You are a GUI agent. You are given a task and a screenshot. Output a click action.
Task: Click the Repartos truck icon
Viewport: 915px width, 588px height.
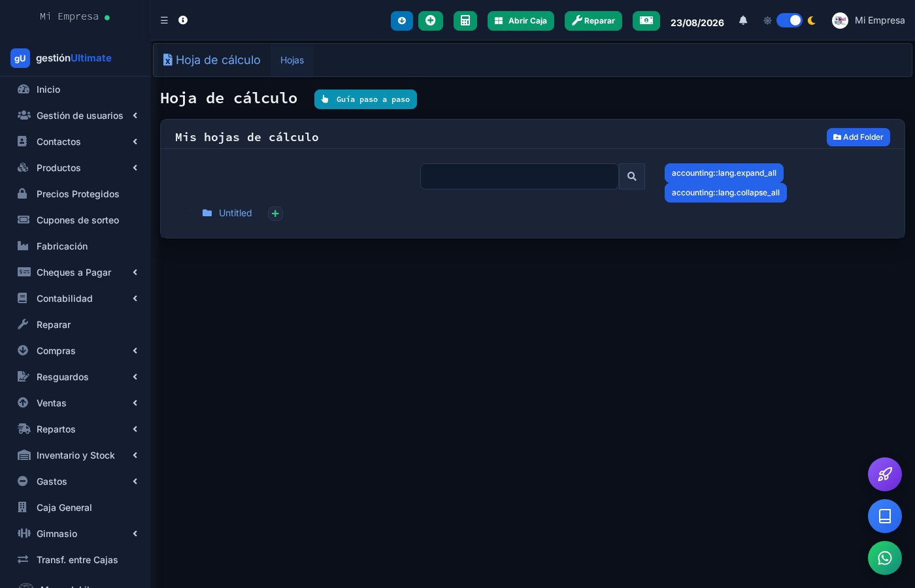[24, 429]
